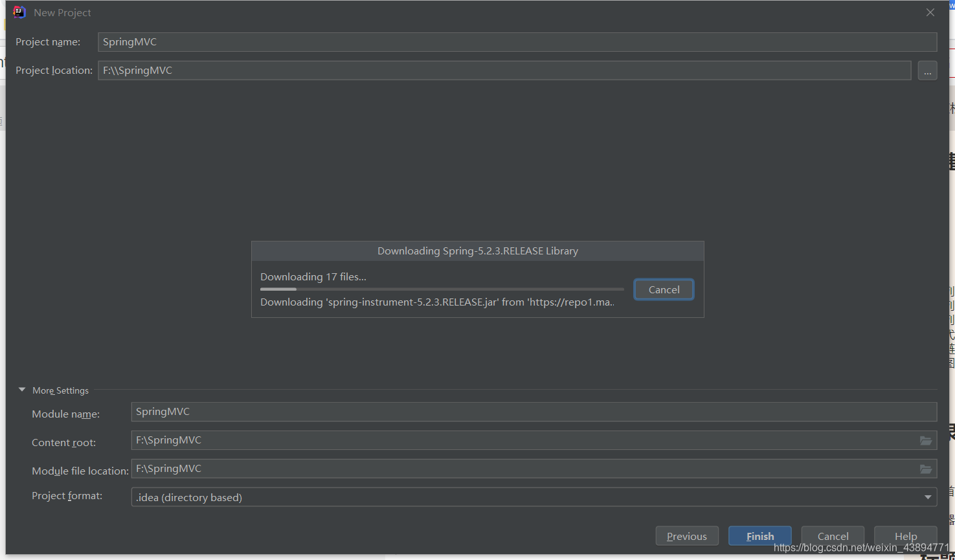Open Help for the New Project wizard
The width and height of the screenshot is (955, 560).
click(x=906, y=536)
